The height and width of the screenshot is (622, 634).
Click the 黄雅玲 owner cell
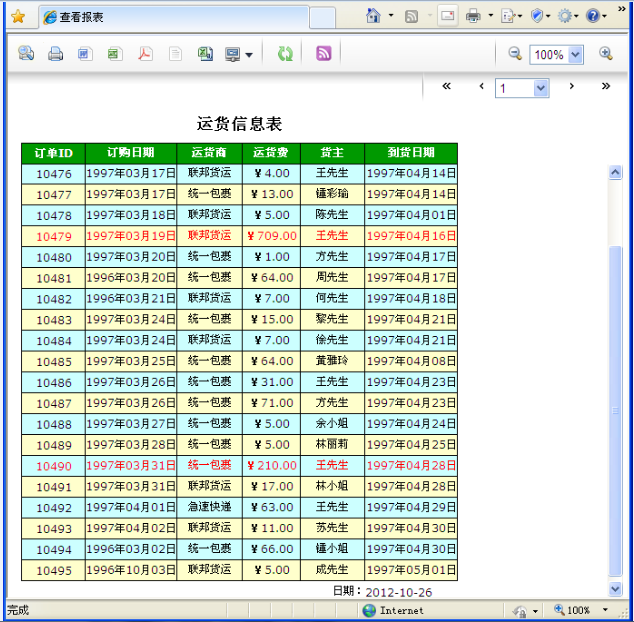332,361
